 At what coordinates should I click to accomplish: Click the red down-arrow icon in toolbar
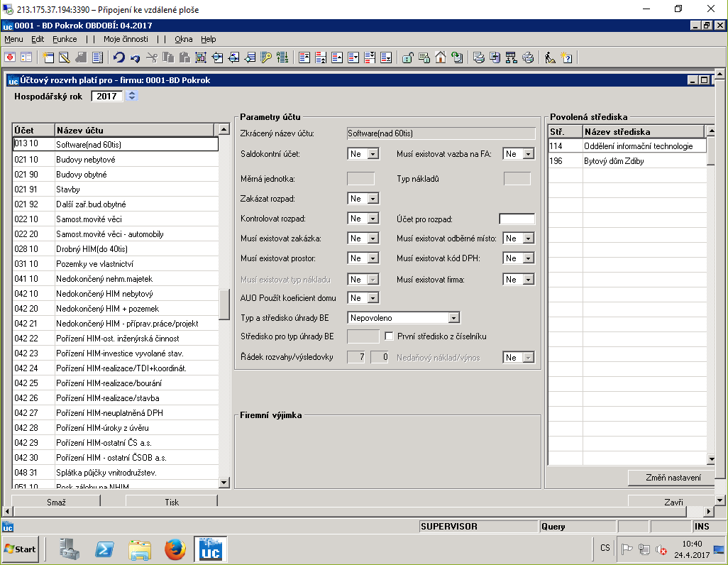(10, 57)
